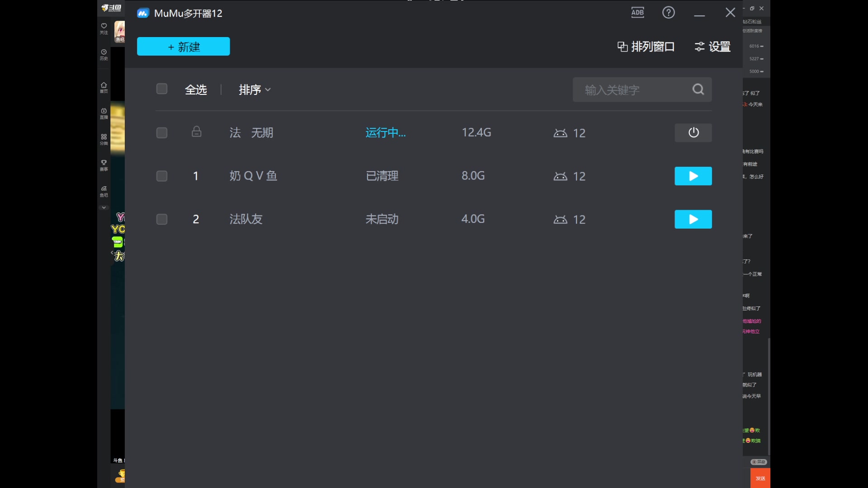The width and height of the screenshot is (868, 488).
Task: Start the 法队友 instance
Action: pyautogui.click(x=693, y=219)
